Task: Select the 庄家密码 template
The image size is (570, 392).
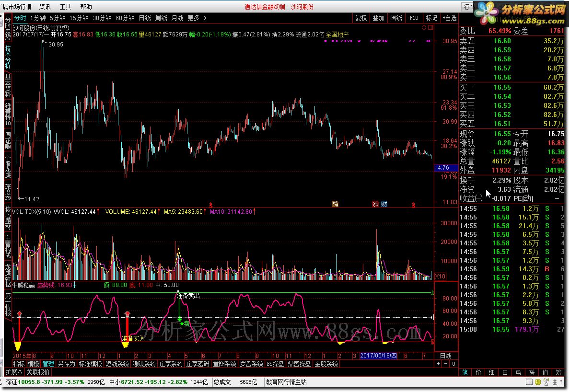Action: tap(198, 364)
